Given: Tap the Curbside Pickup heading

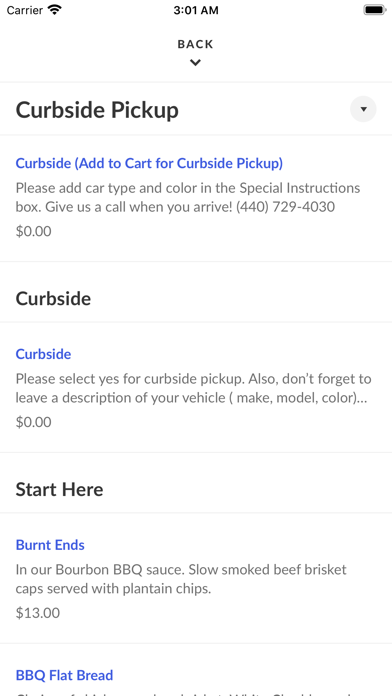Looking at the screenshot, I should pyautogui.click(x=97, y=110).
